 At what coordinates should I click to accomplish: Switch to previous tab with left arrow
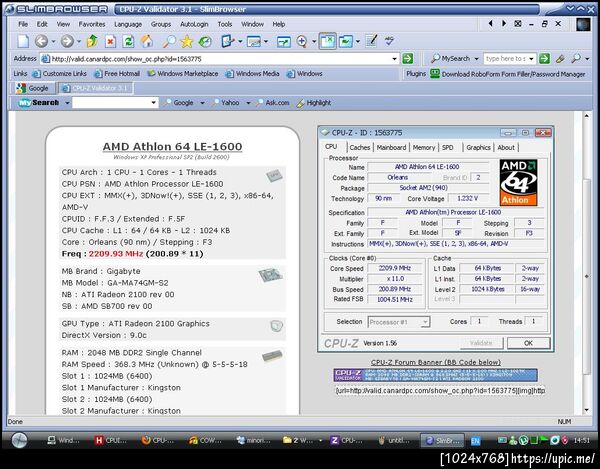click(x=490, y=24)
